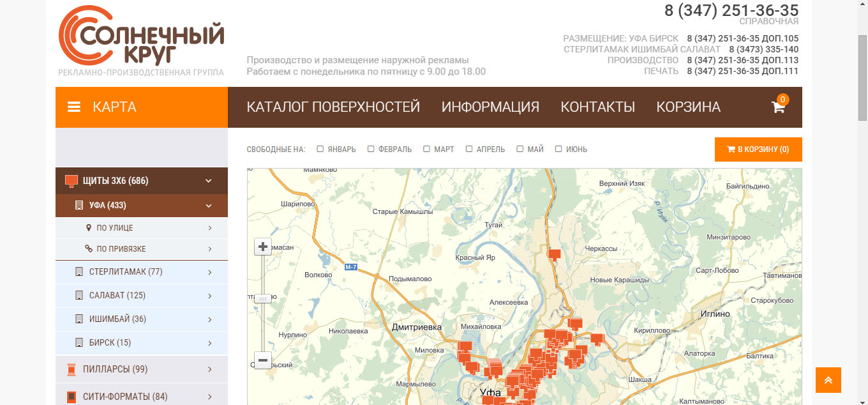Viewport: 868px width, 405px height.
Task: Click the scroll-to-top arrow button
Action: [x=828, y=380]
